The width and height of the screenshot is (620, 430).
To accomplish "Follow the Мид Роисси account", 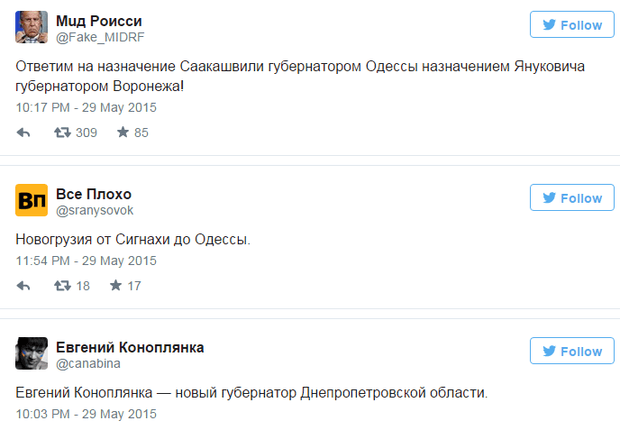I will (x=571, y=26).
